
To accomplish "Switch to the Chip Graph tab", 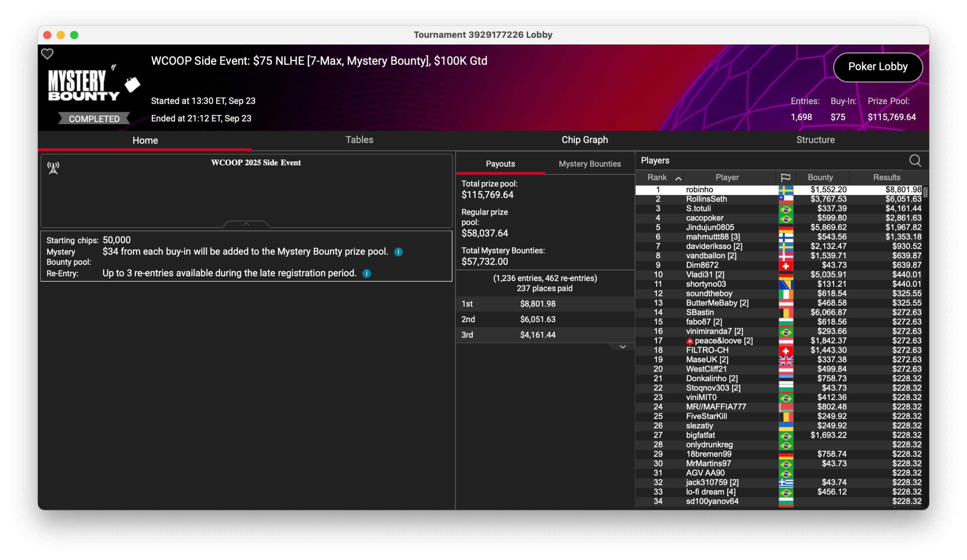I will 584,140.
